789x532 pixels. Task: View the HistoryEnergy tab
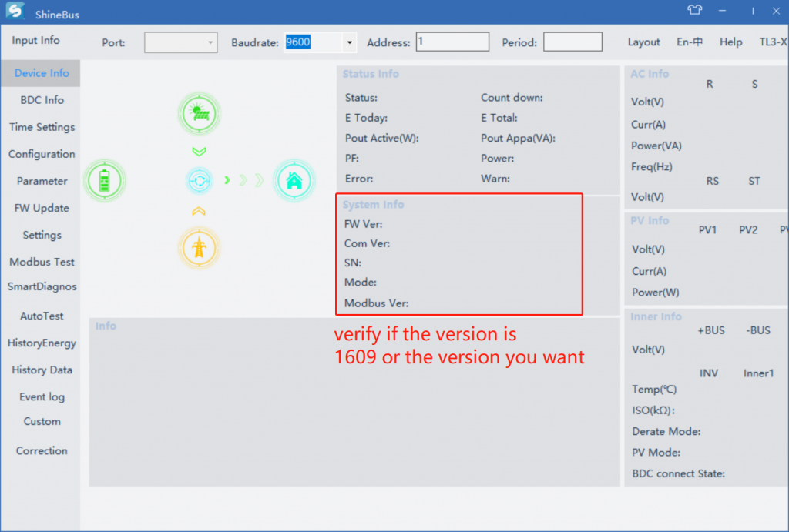point(42,343)
